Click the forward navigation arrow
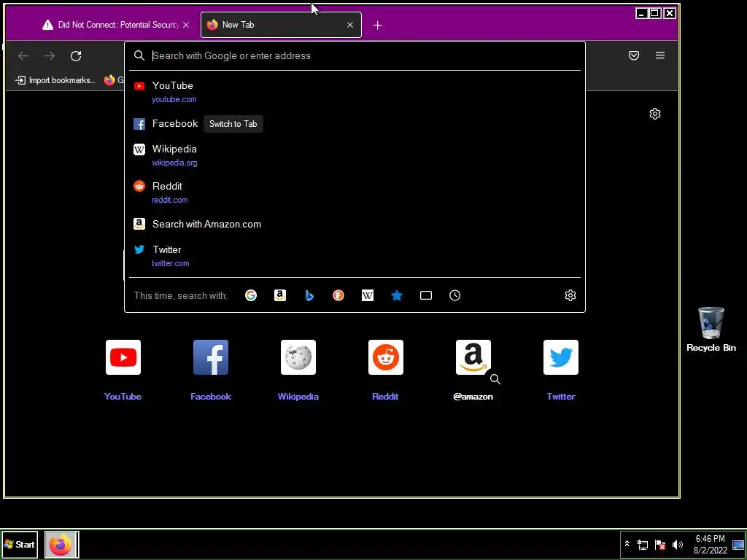747x560 pixels. (x=50, y=55)
